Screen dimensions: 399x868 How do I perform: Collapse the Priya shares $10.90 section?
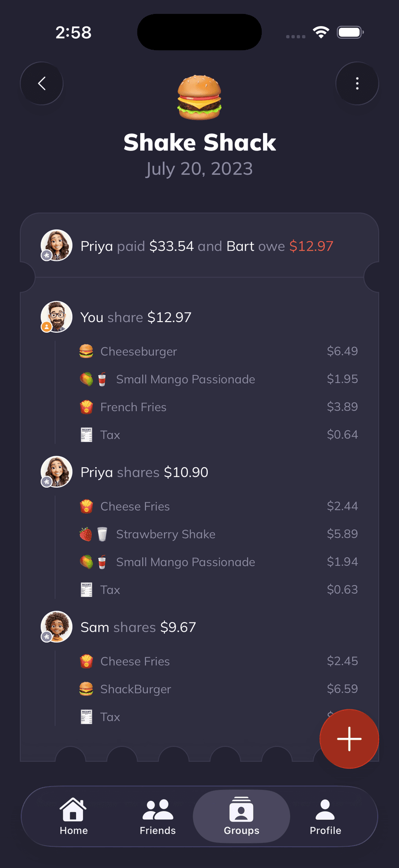coord(144,472)
